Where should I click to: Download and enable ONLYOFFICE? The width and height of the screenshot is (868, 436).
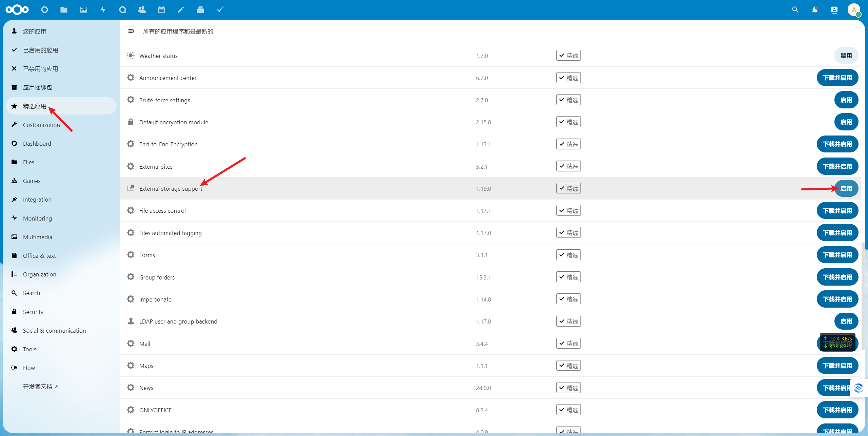pos(837,410)
